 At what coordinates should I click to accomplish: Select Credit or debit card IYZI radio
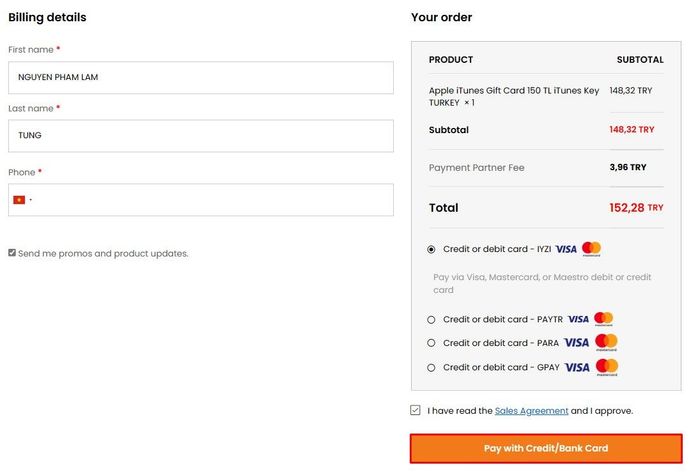[431, 249]
